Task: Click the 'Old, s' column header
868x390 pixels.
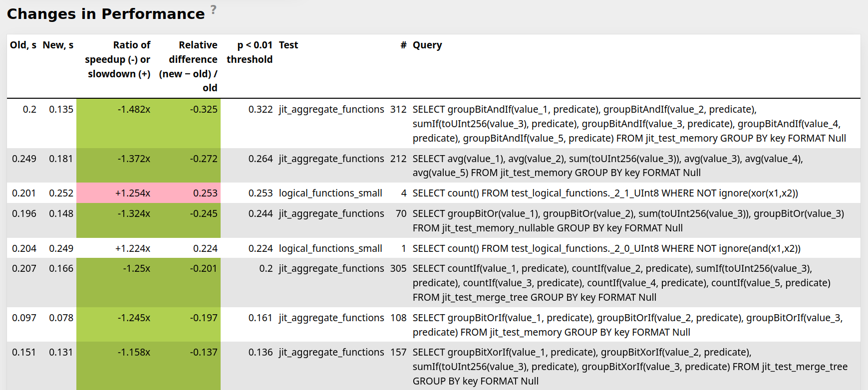Action: coord(23,45)
